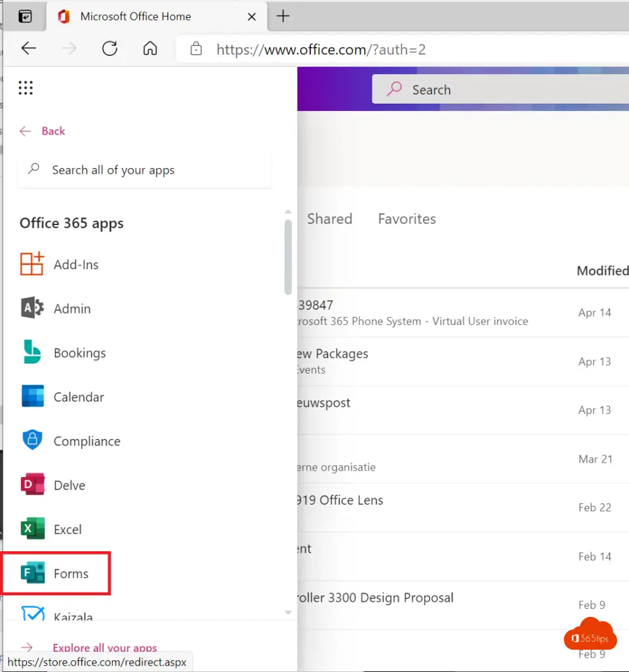View site info via lock icon
The width and height of the screenshot is (629, 672).
pos(196,49)
